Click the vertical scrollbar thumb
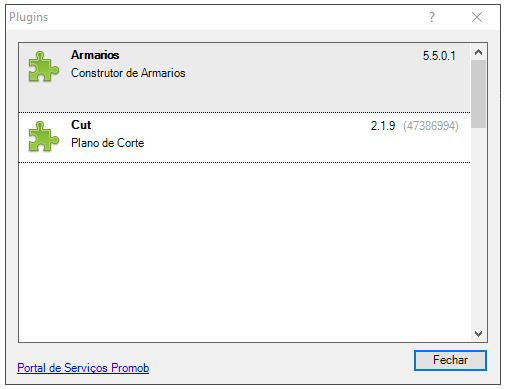This screenshot has height=389, width=505. (x=479, y=94)
